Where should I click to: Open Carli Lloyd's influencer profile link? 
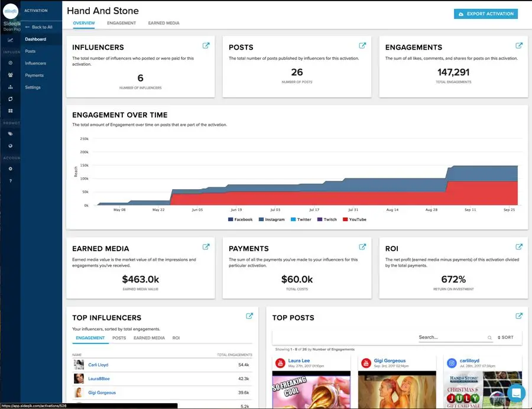click(x=98, y=365)
